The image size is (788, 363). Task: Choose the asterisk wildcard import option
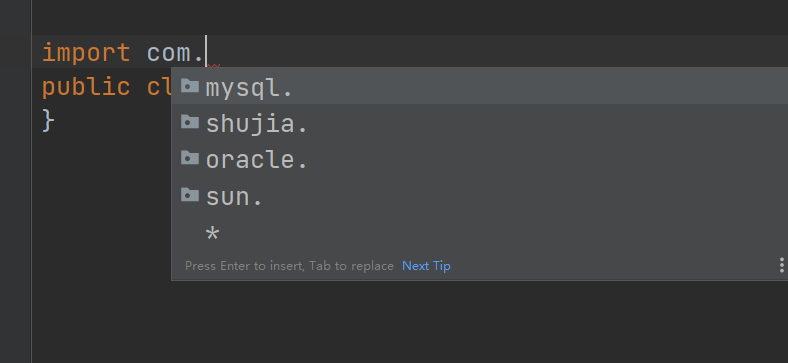coord(479,232)
